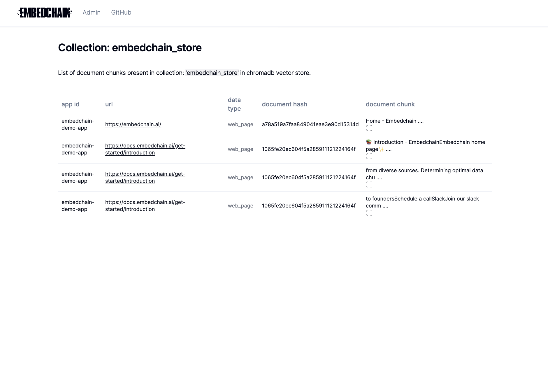Click app id in 'from diverse sources' row
Image resolution: width=548 pixels, height=392 pixels.
(x=78, y=177)
